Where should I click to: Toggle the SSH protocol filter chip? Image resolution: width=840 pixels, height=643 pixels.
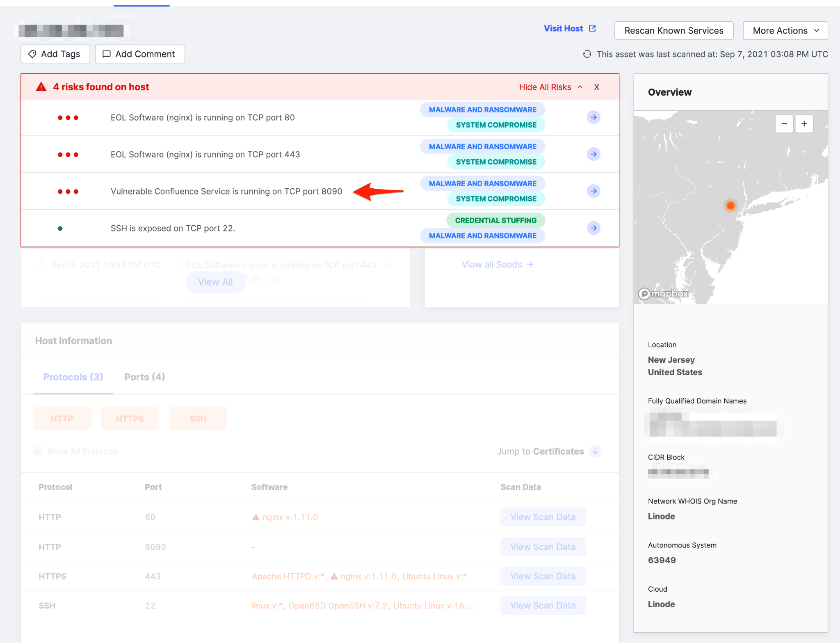click(x=198, y=419)
